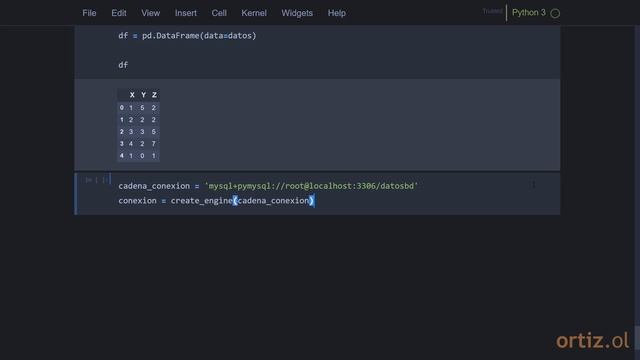Open the View menu
Screen dimensions: 640x360
click(x=151, y=13)
